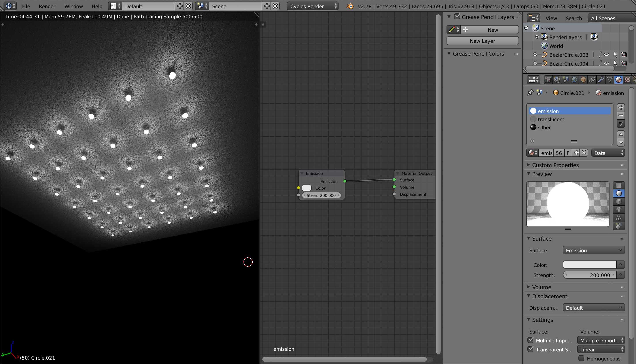636x364 pixels.
Task: Toggle Transparent Shadows checkbox
Action: 530,349
